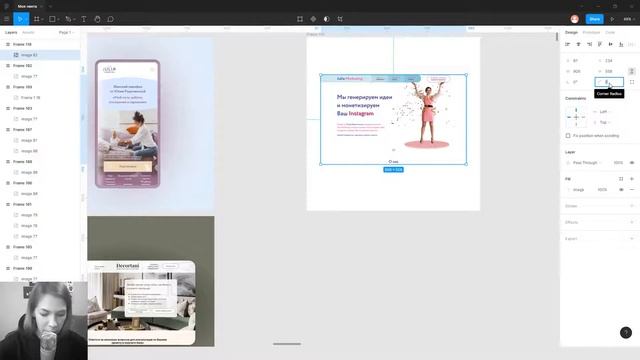Select the Pen tool
The height and width of the screenshot is (360, 640).
68,19
